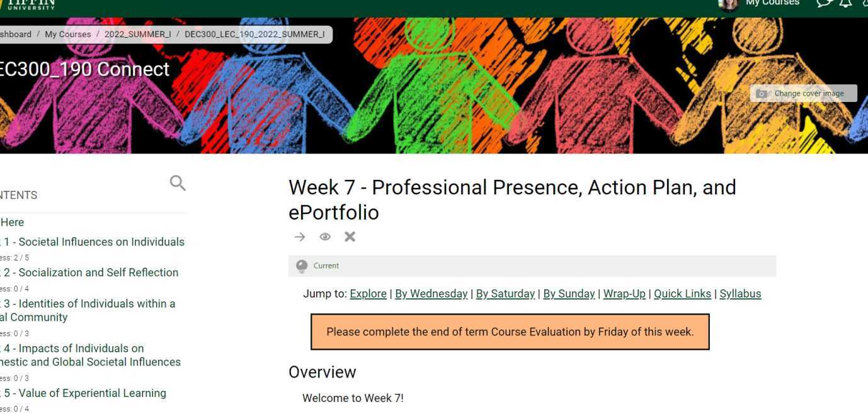This screenshot has width=868, height=414.
Task: Click the Course Evaluation notice banner
Action: (510, 332)
